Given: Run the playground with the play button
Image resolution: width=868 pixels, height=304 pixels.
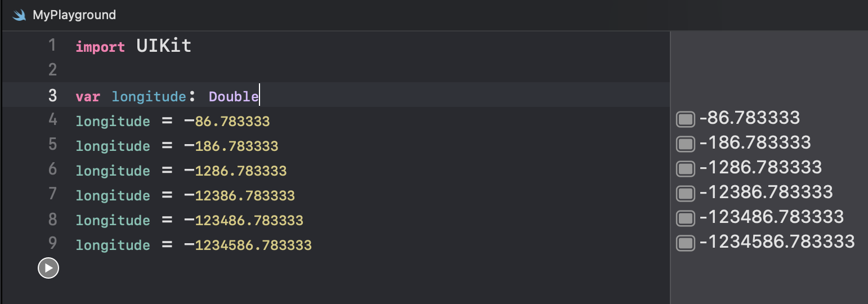Looking at the screenshot, I should coord(48,269).
